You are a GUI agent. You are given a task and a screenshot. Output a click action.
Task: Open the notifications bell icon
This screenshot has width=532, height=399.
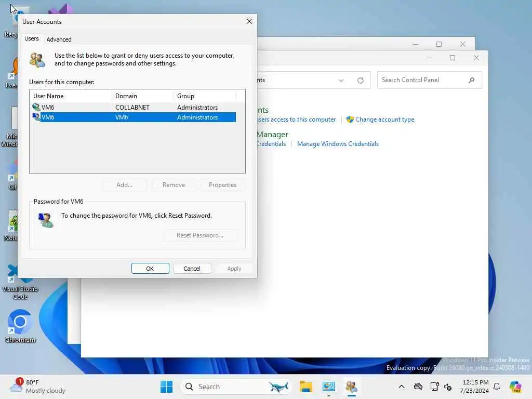(497, 387)
